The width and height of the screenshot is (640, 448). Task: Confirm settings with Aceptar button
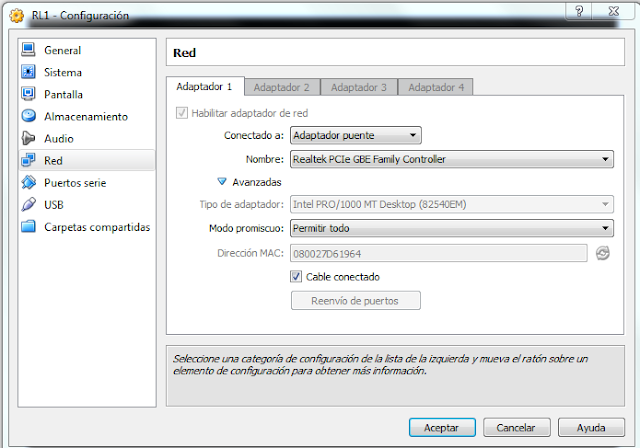coord(442,428)
